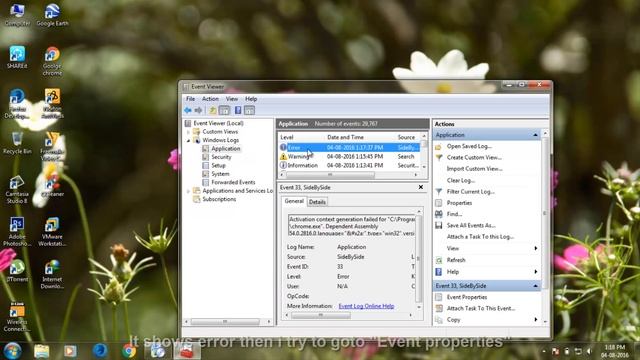Collapse the Application actions section
The height and width of the screenshot is (360, 640).
point(535,135)
